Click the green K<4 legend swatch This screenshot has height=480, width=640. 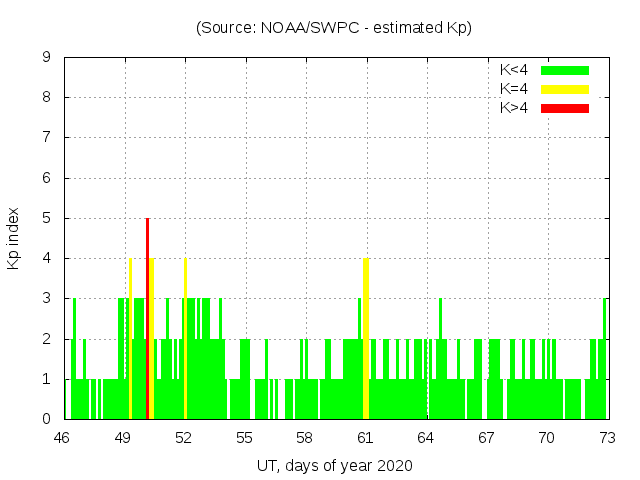click(x=565, y=70)
